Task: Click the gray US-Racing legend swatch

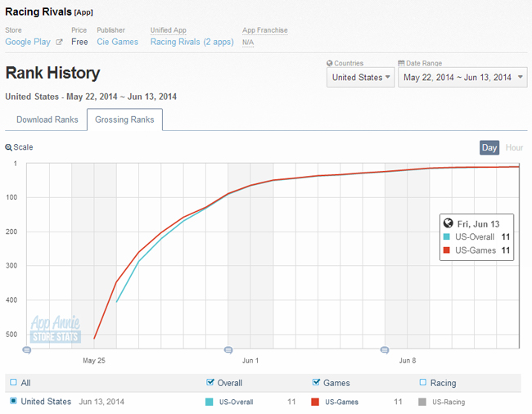Action: click(422, 402)
